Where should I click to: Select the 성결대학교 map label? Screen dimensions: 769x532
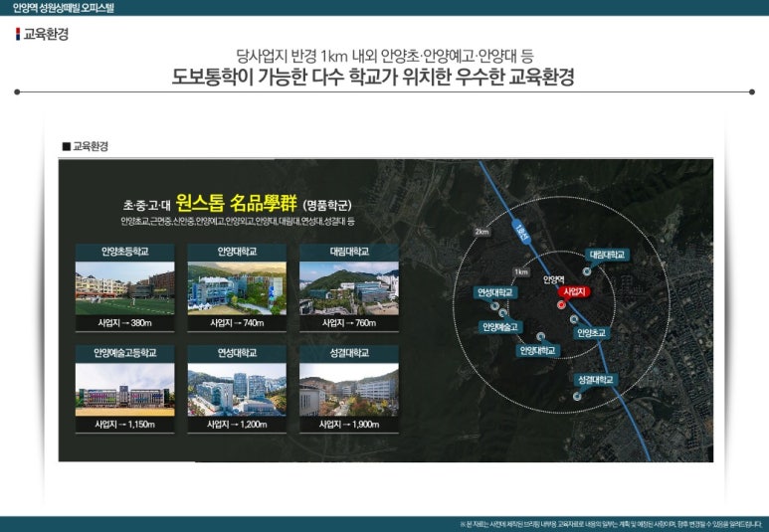pos(595,380)
